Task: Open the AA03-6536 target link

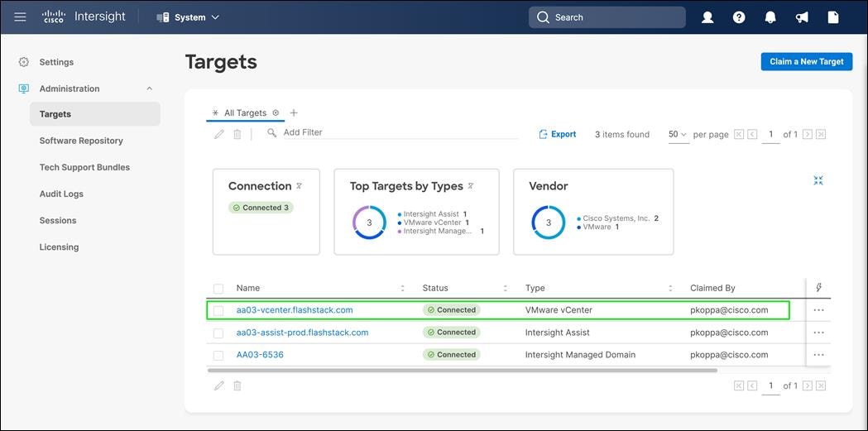Action: click(x=260, y=355)
